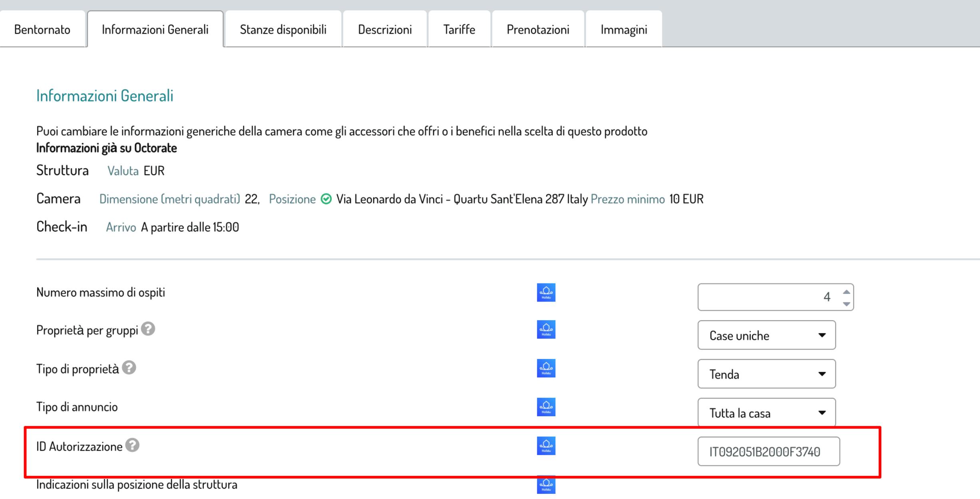Screen dimensions: 980x499
Task: Click Holidu icon beside Indicazioni sulla posizione
Action: coord(546,484)
